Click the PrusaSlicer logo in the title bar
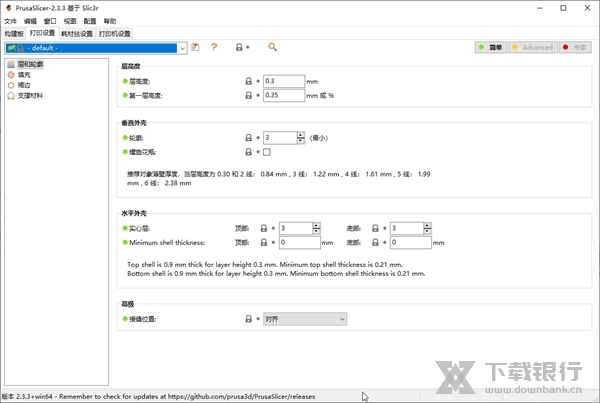The height and width of the screenshot is (403, 600). (8, 8)
